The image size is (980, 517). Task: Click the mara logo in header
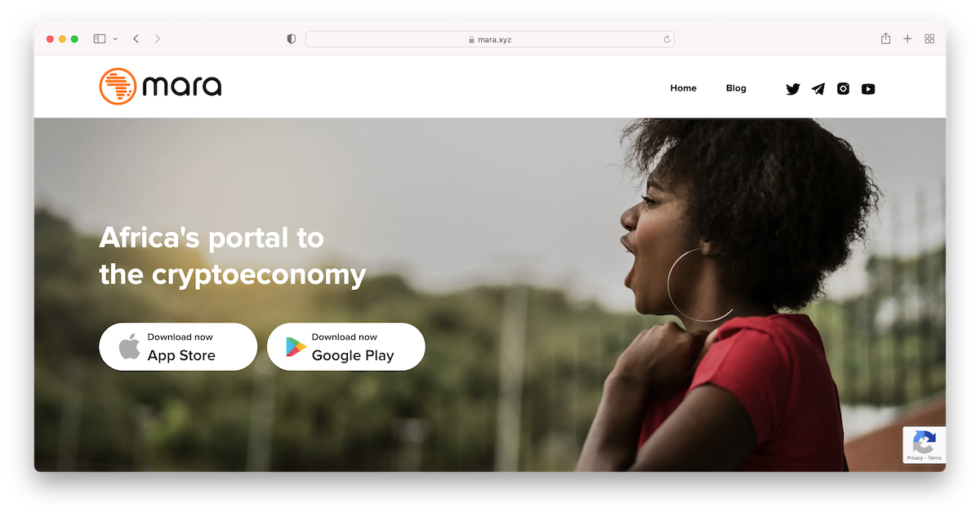coord(160,86)
